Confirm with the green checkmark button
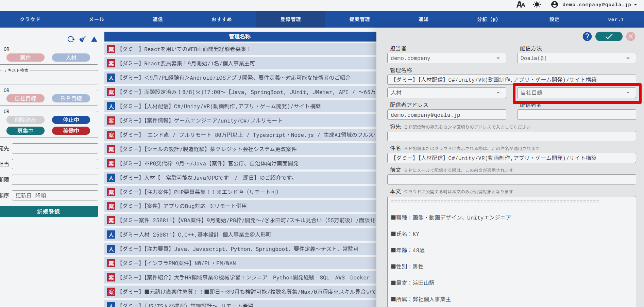 609,36
